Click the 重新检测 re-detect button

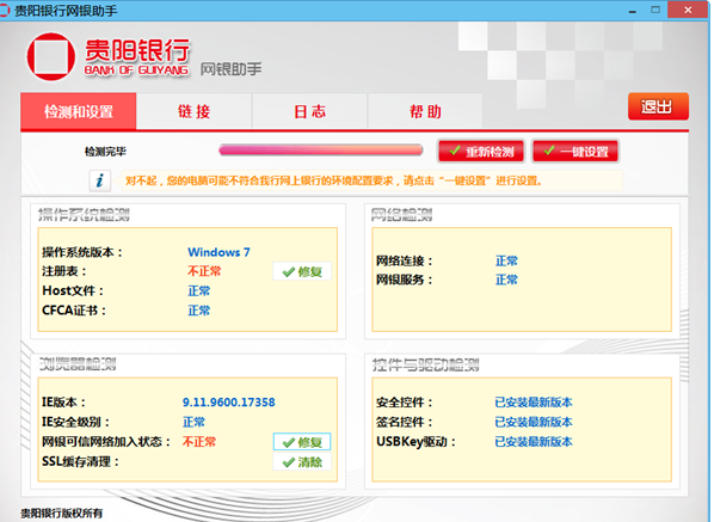coord(481,151)
